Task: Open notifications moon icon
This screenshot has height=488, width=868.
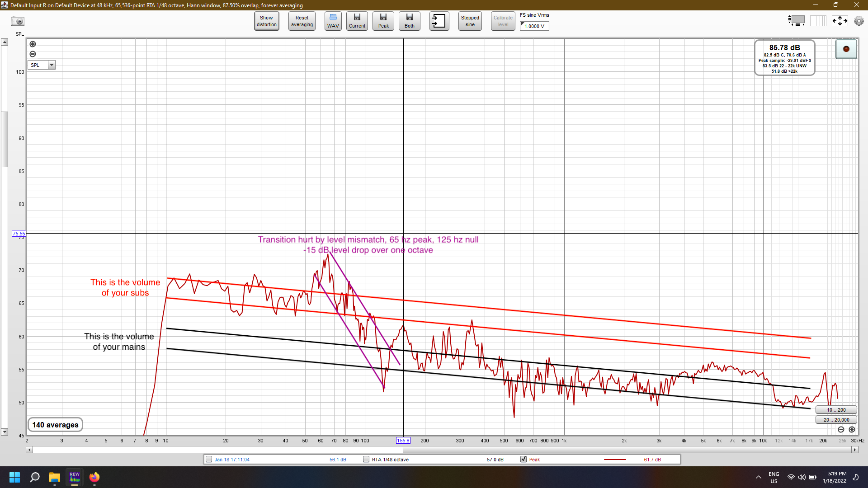Action: click(856, 477)
